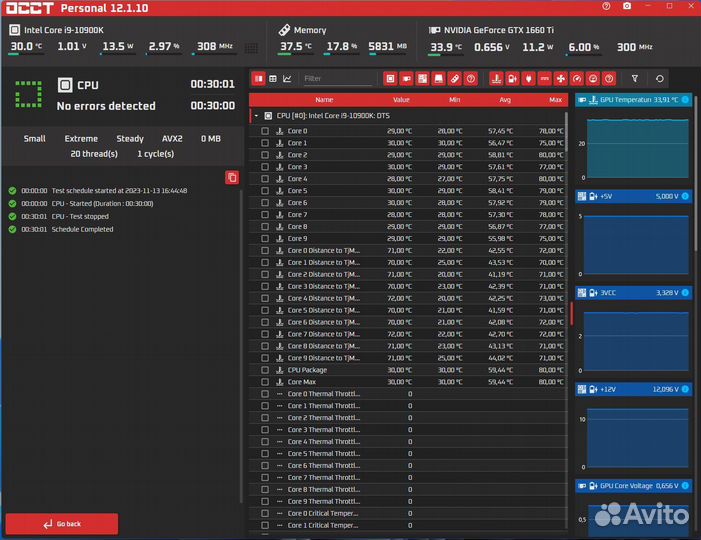Switch sensors to the table view icon
This screenshot has height=540, width=701.
tap(273, 78)
